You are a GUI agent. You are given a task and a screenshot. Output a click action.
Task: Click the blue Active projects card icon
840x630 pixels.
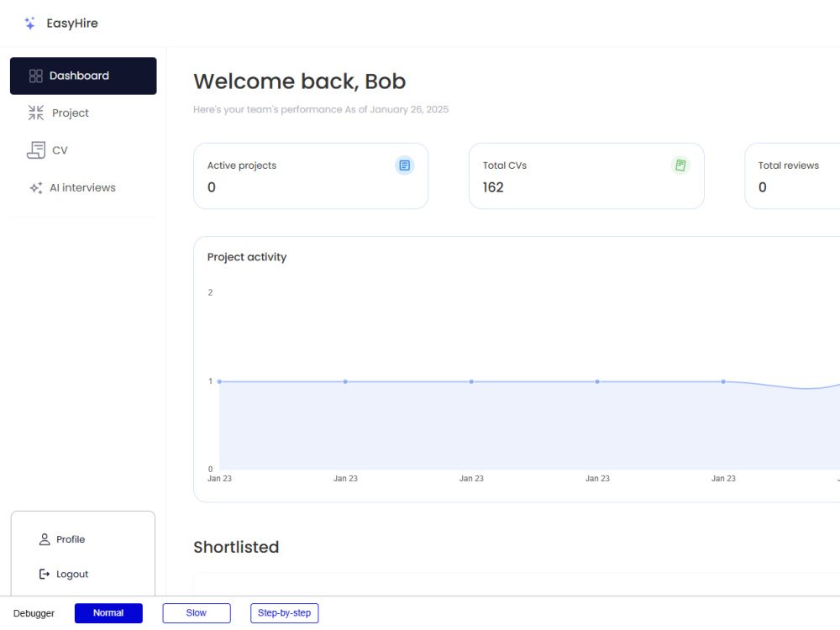pos(405,165)
